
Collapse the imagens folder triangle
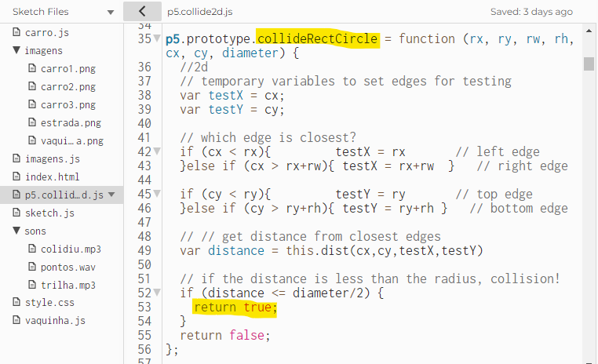click(x=16, y=50)
